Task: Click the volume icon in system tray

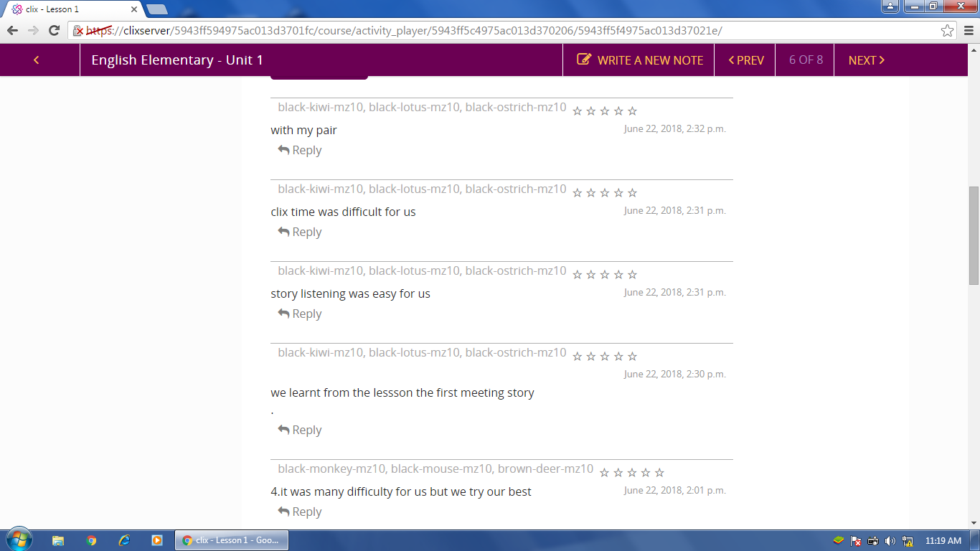Action: [x=890, y=541]
